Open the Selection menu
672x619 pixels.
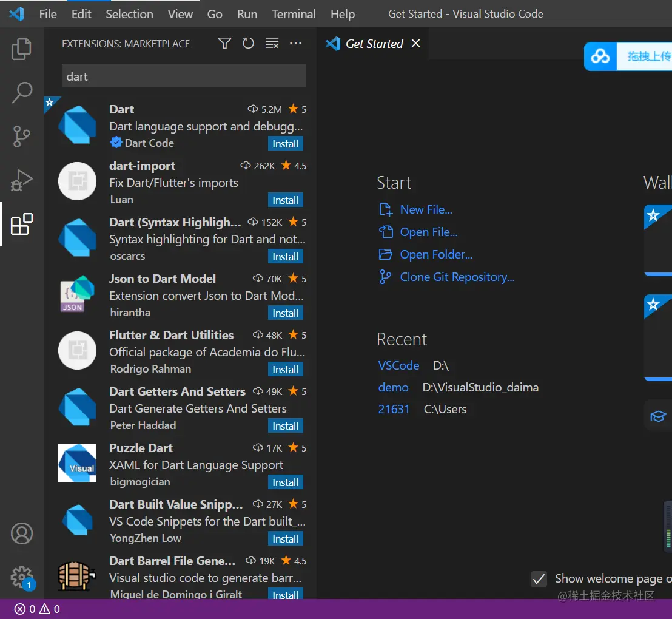click(x=129, y=14)
